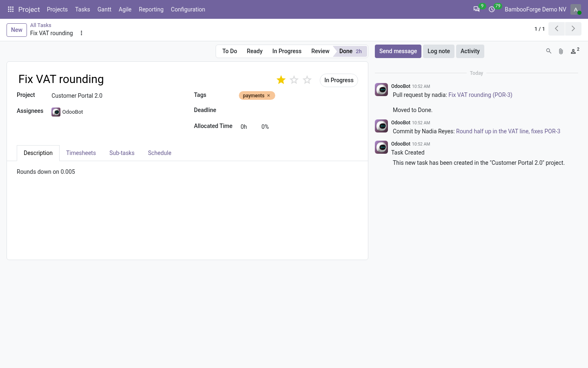This screenshot has width=588, height=368.
Task: Open the actions kebab menu beside title
Action: [x=81, y=33]
